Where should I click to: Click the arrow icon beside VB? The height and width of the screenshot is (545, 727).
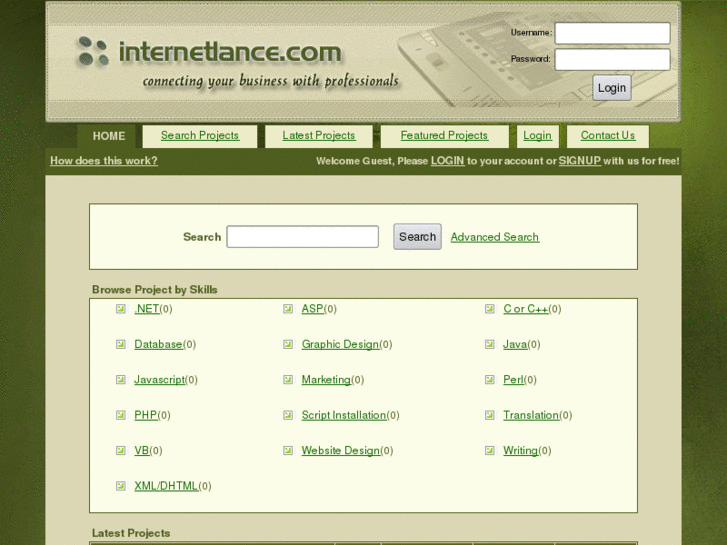pos(121,450)
